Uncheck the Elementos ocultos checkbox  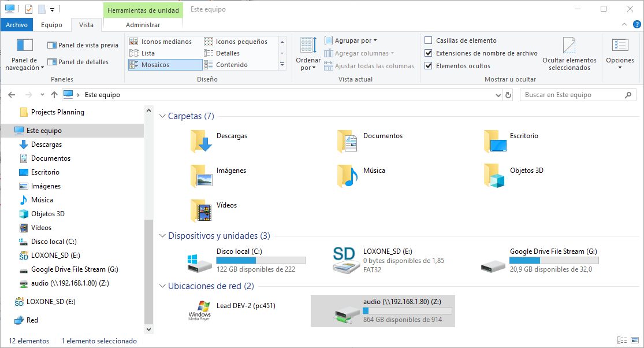(x=429, y=66)
